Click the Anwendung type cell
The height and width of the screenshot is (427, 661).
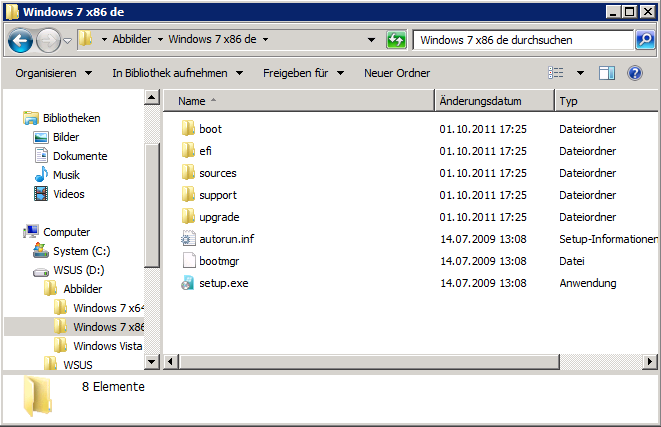coord(588,283)
